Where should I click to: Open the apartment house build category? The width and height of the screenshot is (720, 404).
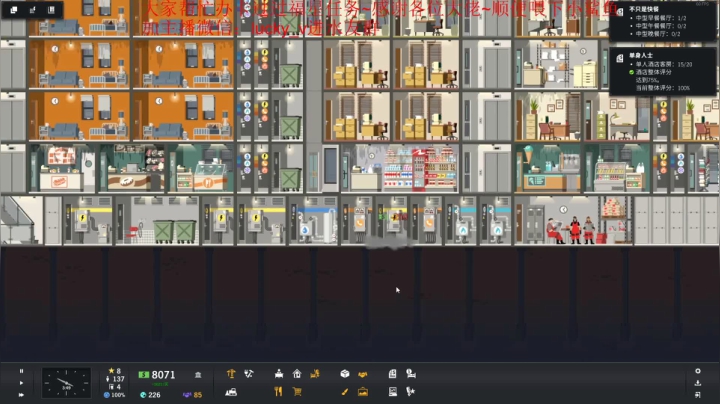pyautogui.click(x=297, y=374)
